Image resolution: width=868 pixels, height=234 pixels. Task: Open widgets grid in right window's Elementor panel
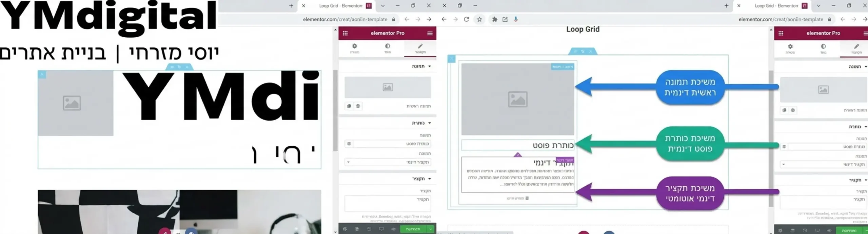click(x=781, y=33)
